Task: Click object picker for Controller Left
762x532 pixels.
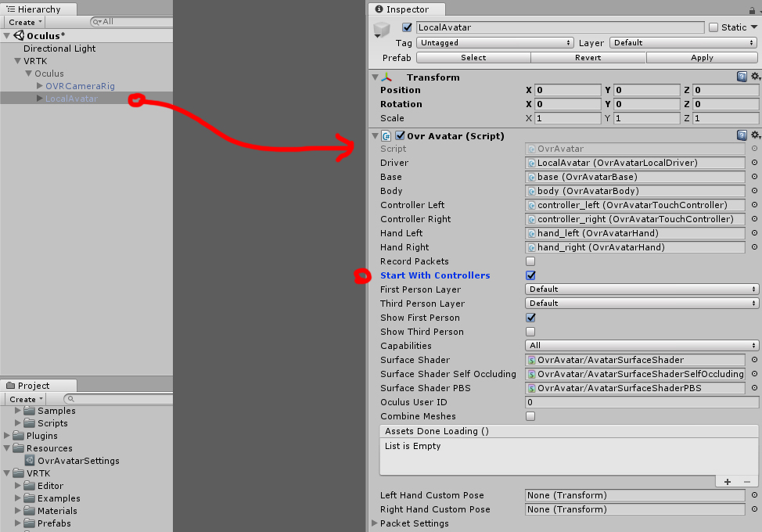Action: pyautogui.click(x=754, y=205)
